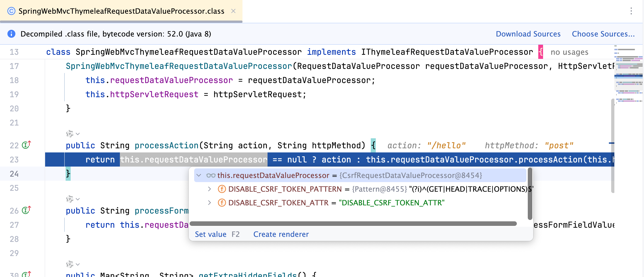
Task: Click the processAction method name on line 22
Action: [167, 145]
